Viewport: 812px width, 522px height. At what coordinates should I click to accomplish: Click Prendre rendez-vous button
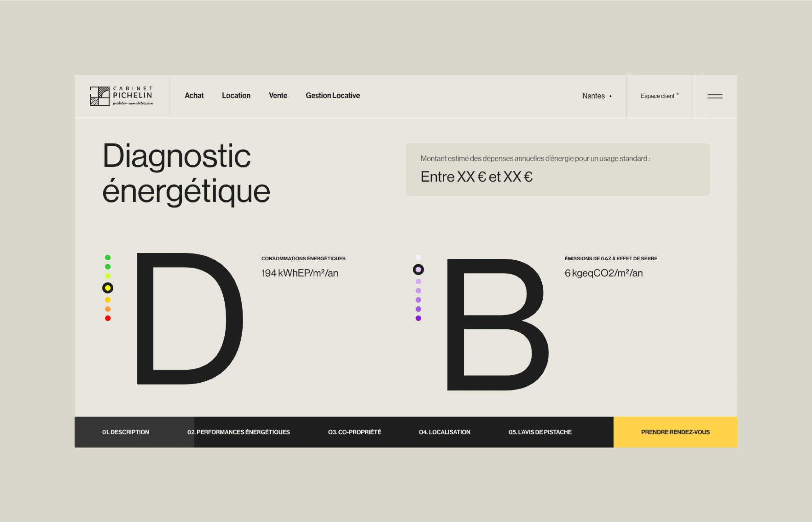[x=675, y=432]
